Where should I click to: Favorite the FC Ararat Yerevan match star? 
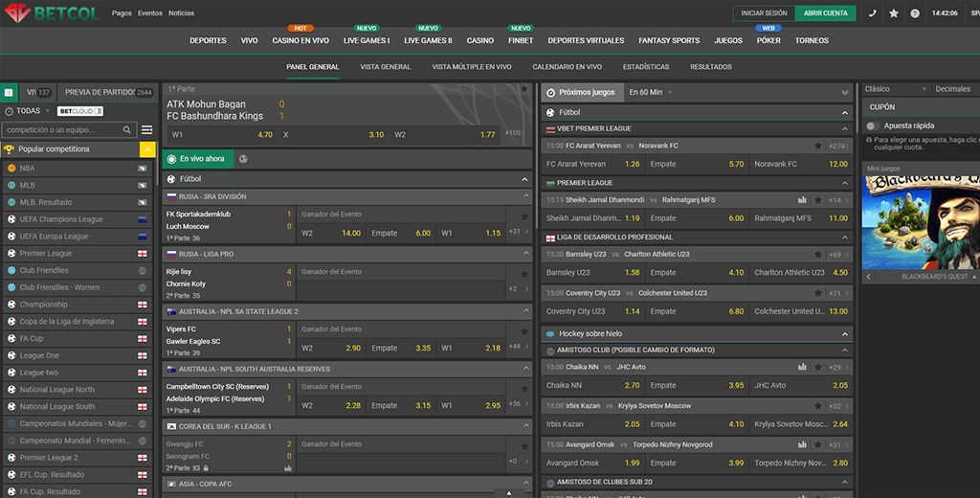(817, 146)
